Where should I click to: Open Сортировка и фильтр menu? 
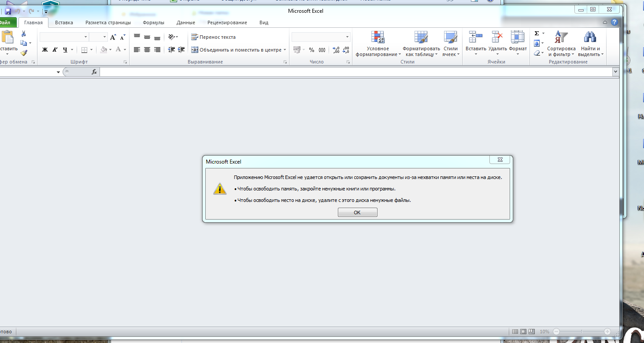[561, 44]
